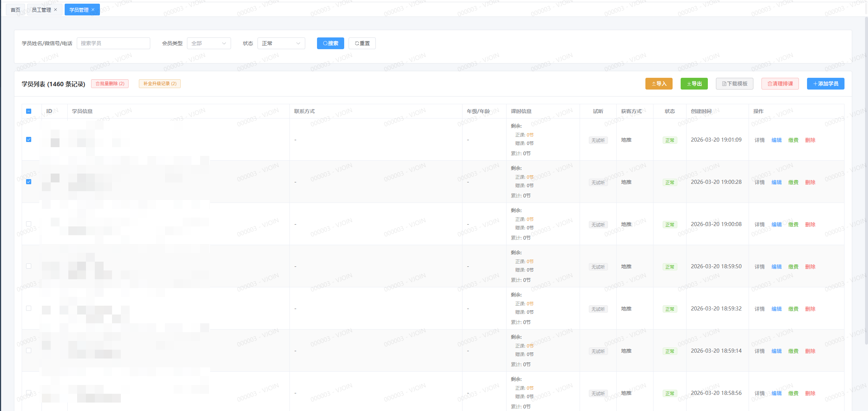
Task: Click the 重置 refresh icon button
Action: (x=362, y=43)
